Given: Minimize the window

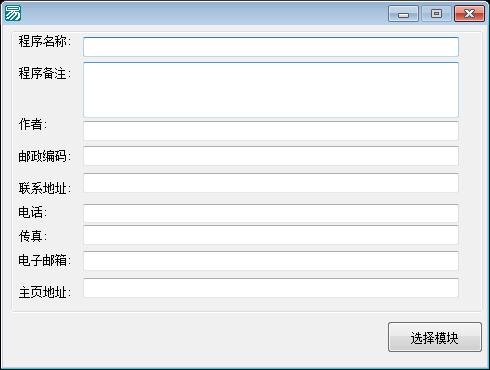Looking at the screenshot, I should 403,14.
